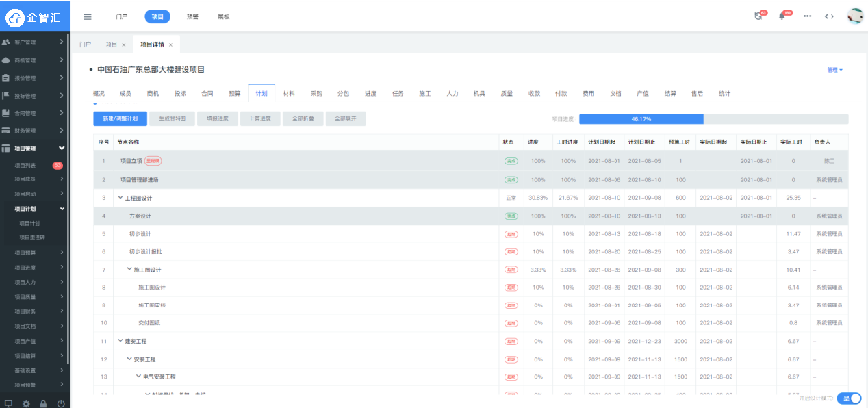868x408 pixels.
Task: Click the project title 中国石油广东总部大楼建设项目
Action: click(x=151, y=70)
